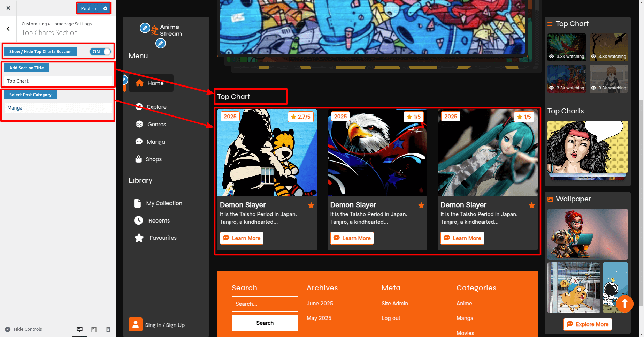The width and height of the screenshot is (644, 337).
Task: Go back to Homepage Settings
Action: coord(8,29)
